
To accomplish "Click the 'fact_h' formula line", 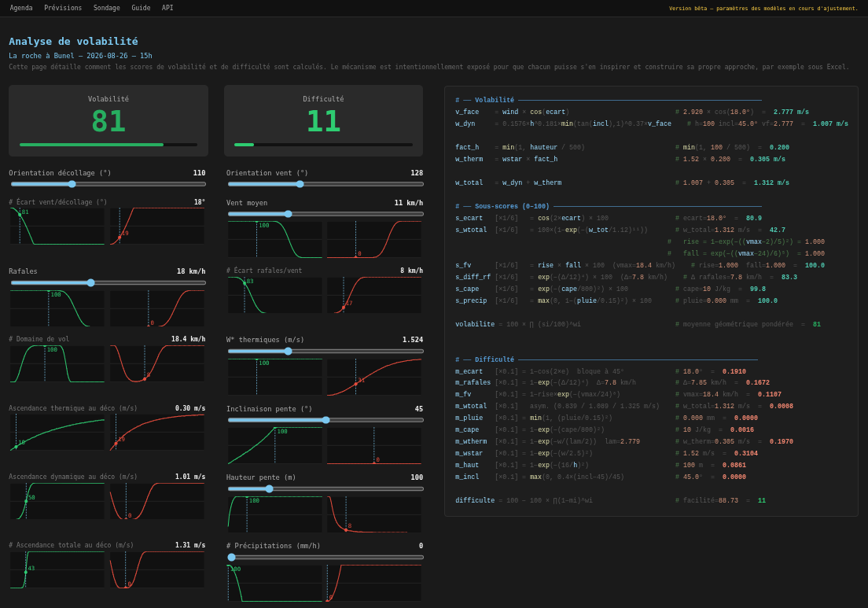I will [622, 147].
